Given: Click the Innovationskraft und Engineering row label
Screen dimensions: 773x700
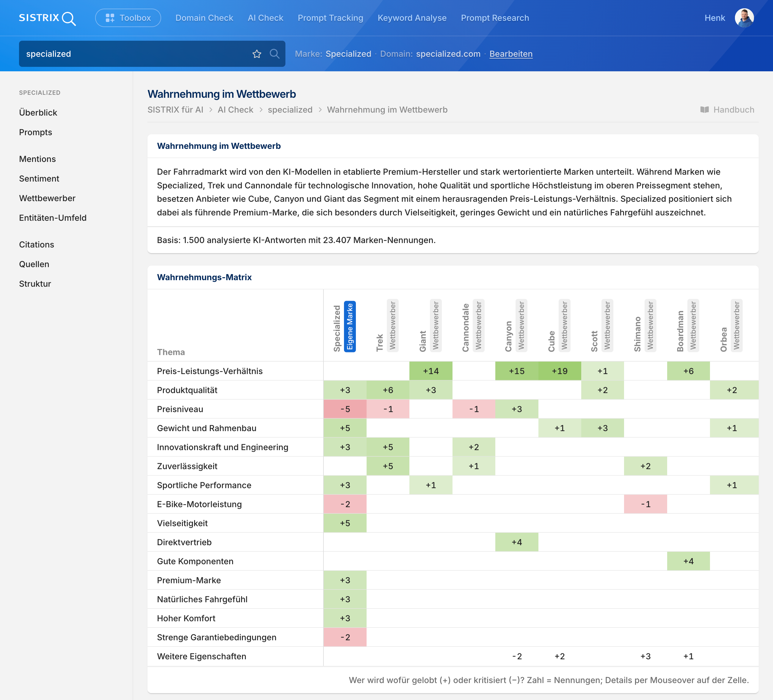Looking at the screenshot, I should point(222,447).
